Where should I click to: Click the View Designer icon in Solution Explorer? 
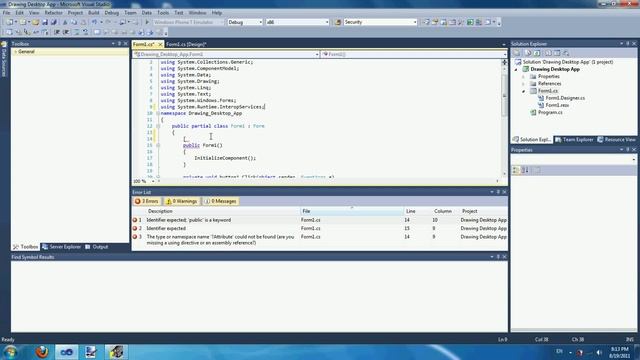557,53
